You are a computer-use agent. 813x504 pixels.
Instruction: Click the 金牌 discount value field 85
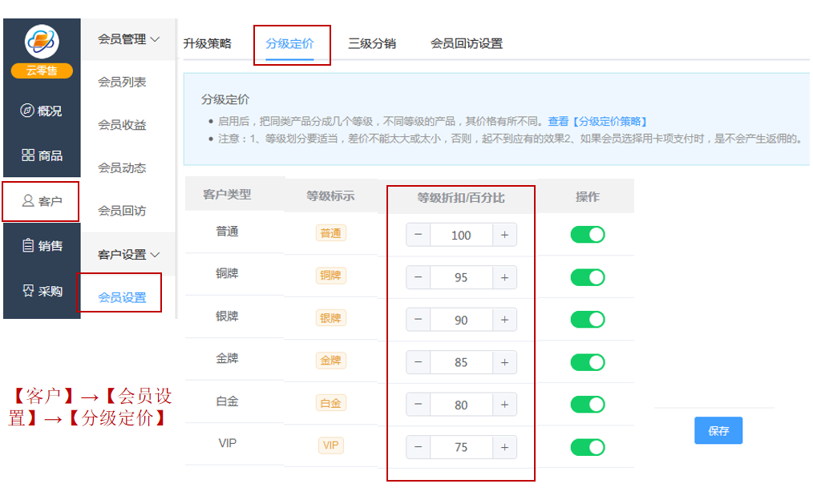click(461, 363)
